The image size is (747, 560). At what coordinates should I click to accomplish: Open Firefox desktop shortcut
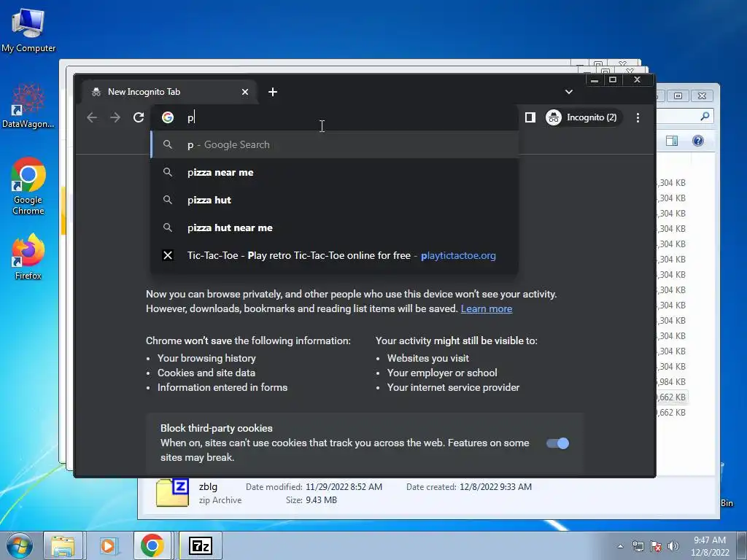[28, 257]
